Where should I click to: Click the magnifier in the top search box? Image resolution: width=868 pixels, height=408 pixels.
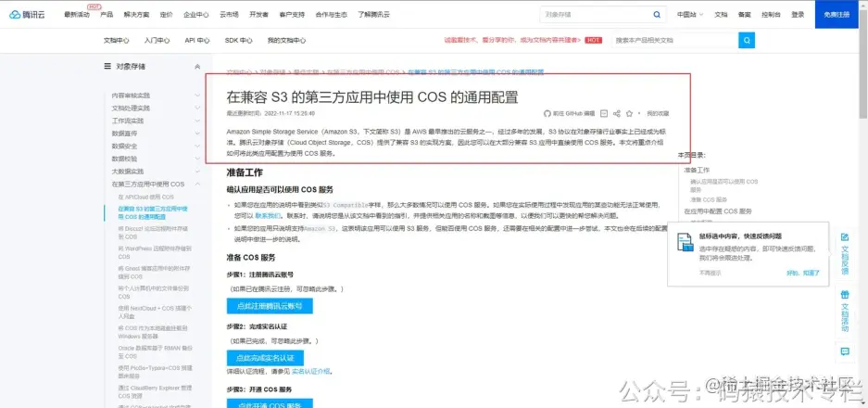(x=657, y=15)
